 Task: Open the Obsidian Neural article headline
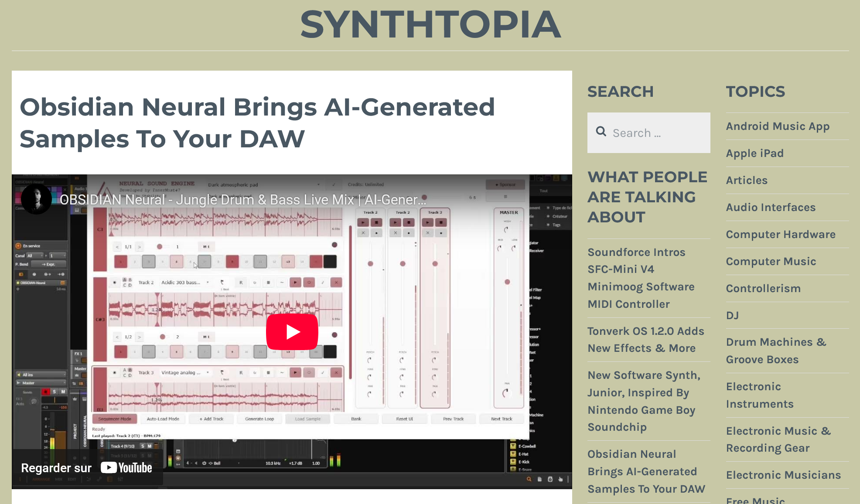click(257, 123)
